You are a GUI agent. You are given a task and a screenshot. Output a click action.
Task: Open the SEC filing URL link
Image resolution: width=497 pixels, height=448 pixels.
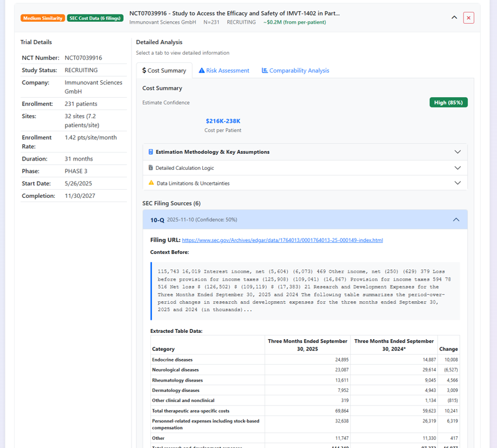282,240
